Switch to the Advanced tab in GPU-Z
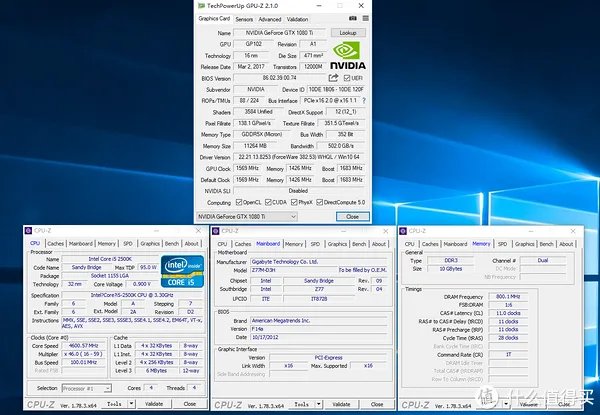 coord(270,19)
